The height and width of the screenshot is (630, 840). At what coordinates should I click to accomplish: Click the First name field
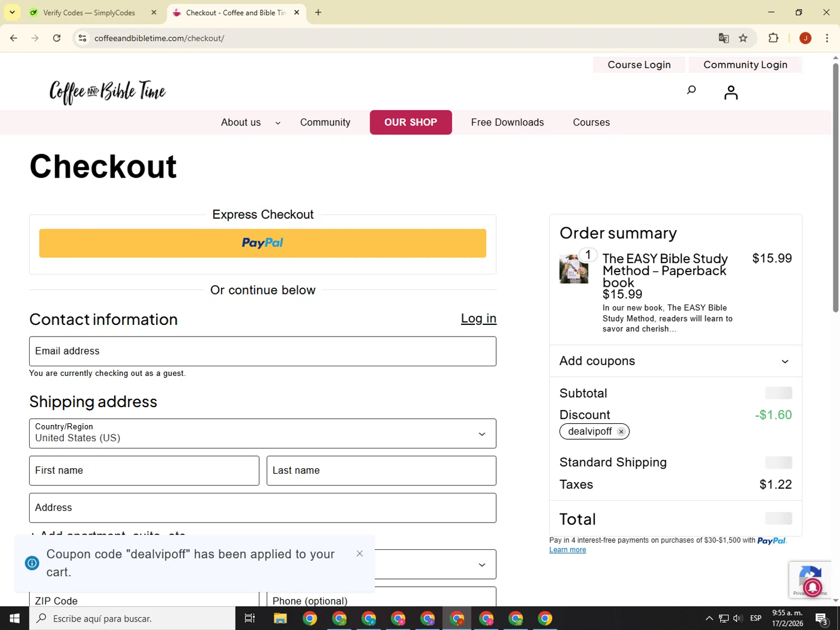pyautogui.click(x=144, y=470)
